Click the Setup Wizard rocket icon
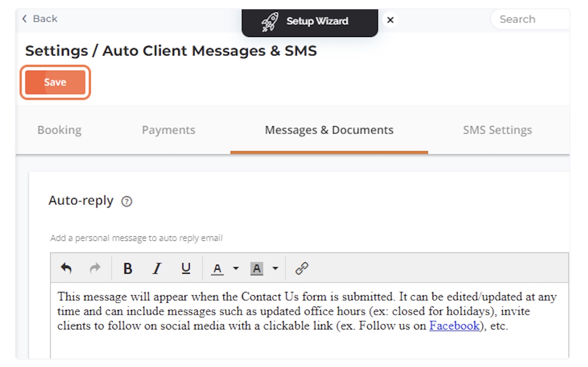This screenshot has height=367, width=588. 269,21
